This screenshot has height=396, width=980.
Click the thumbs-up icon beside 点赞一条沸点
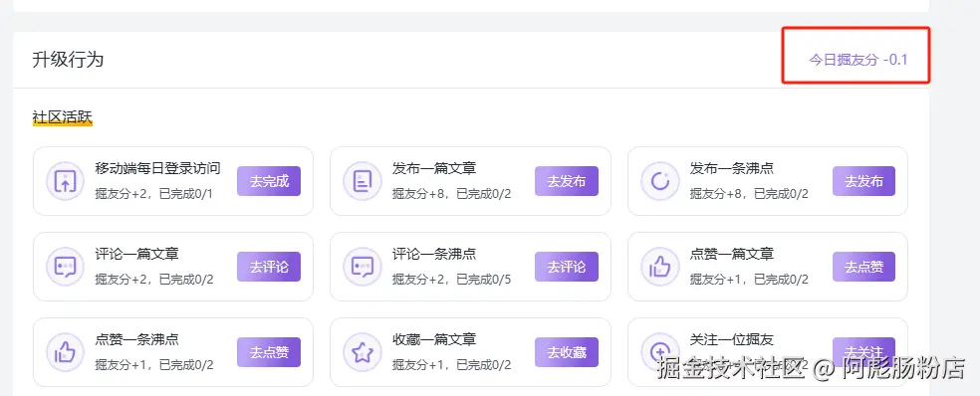65,352
